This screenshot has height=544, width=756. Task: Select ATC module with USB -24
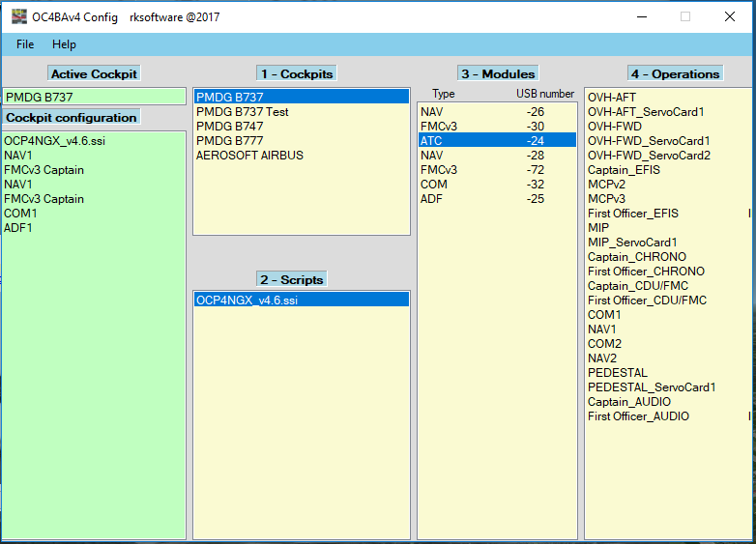click(496, 141)
